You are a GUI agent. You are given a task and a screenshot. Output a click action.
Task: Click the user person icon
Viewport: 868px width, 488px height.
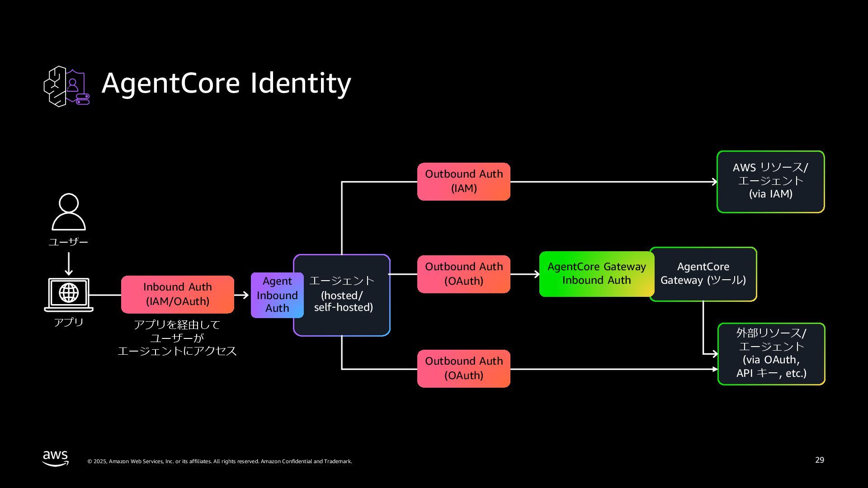[69, 212]
